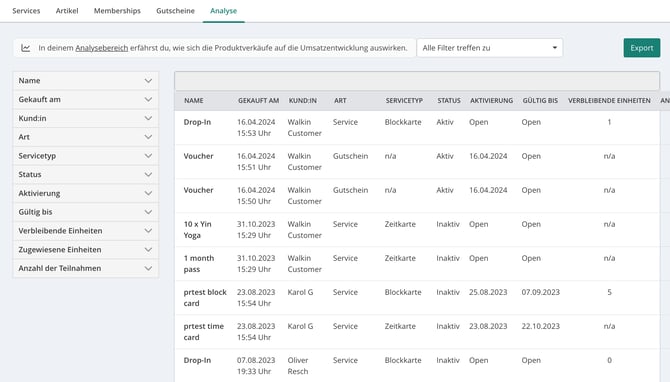Click the valid-until date 07.09.2023
The image size is (670, 382).
[x=541, y=292]
